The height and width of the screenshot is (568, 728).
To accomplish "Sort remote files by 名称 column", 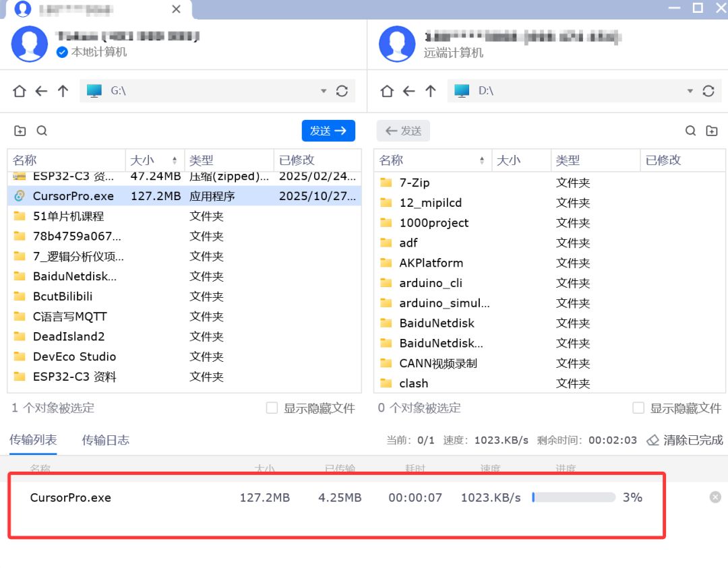I will (x=432, y=160).
